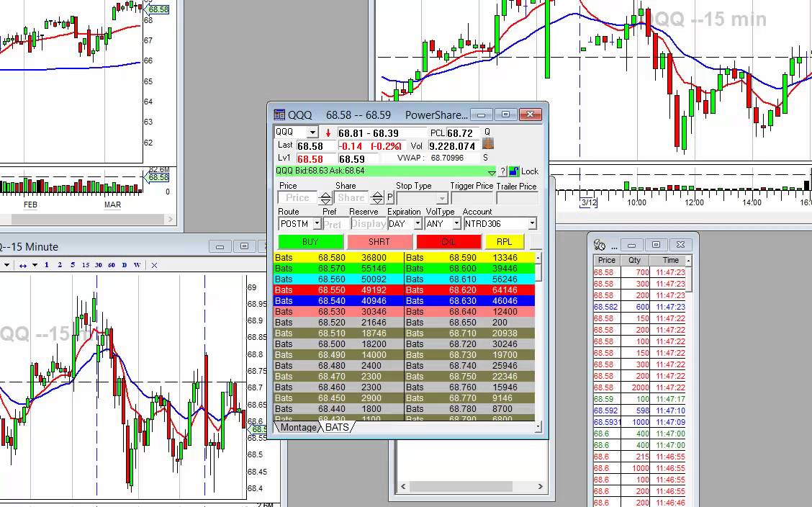812x507 pixels.
Task: Click the left arrow of bottom background window scrollbar
Action: (x=403, y=486)
